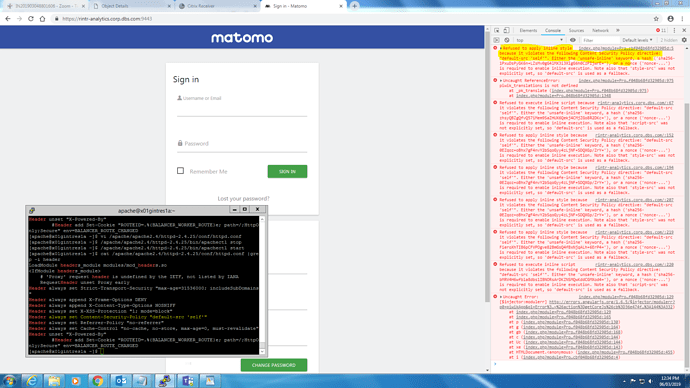Close the DevTools panel
This screenshot has height=388, width=690.
coord(684,30)
